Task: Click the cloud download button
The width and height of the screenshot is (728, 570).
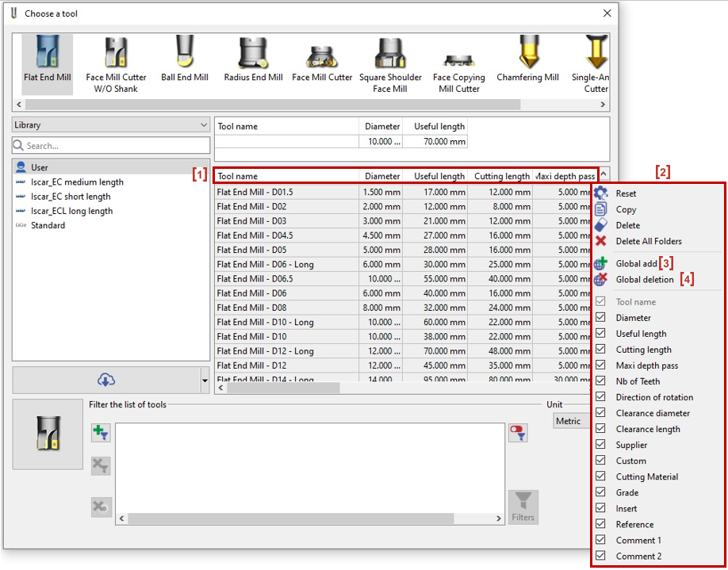Action: 105,380
